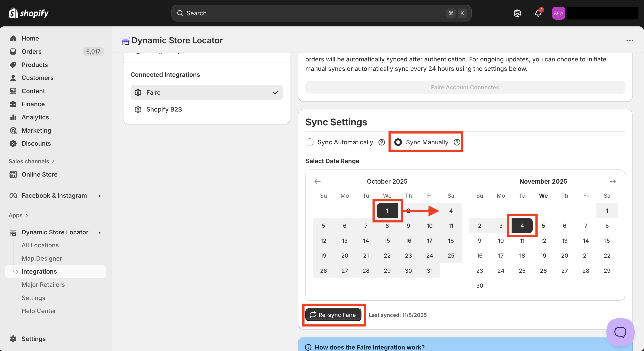Click the Shopify Sidekick assistant icon
644x351 pixels.
coord(517,13)
